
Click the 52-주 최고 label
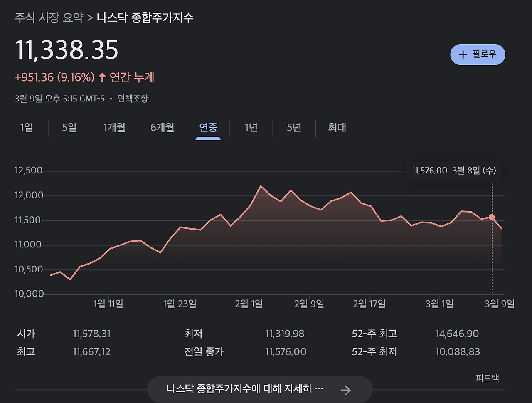[374, 334]
